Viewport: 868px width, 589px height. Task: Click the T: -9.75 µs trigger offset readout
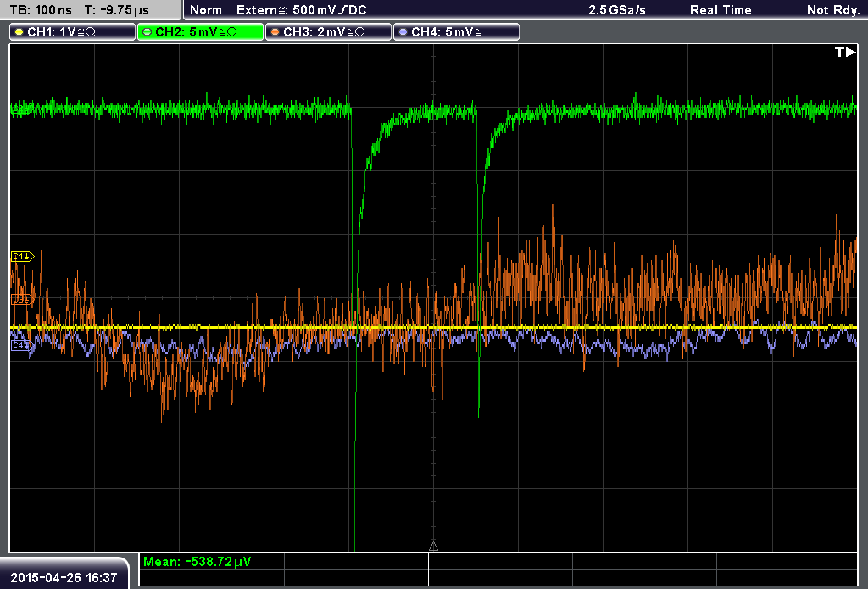(x=117, y=10)
